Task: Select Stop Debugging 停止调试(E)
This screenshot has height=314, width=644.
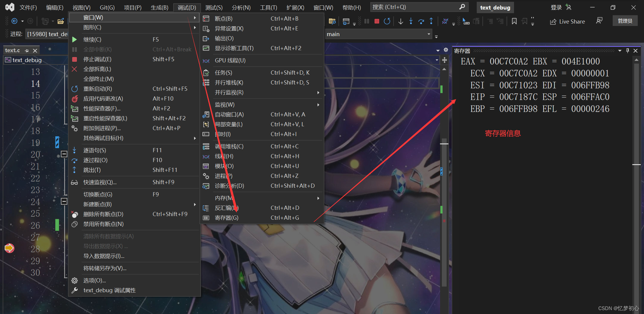Action: tap(134, 59)
